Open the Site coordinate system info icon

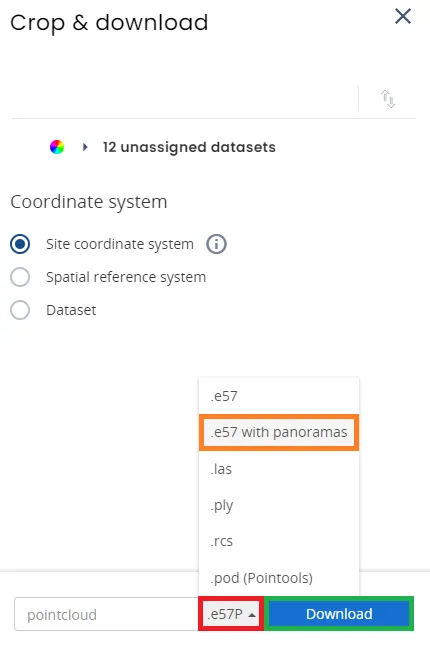tap(216, 244)
